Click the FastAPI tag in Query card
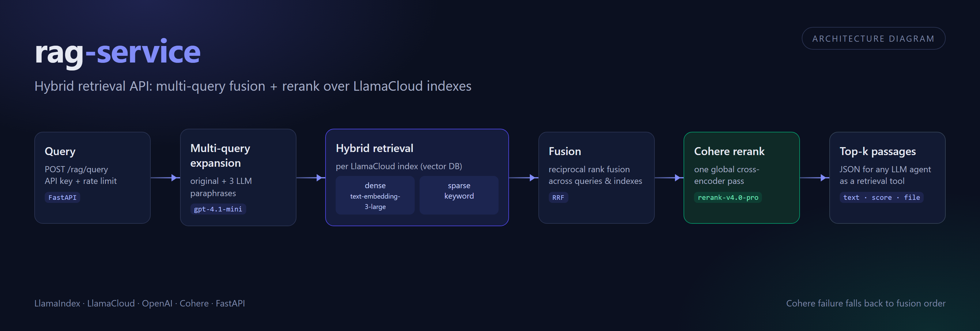This screenshot has height=331, width=980. click(62, 197)
